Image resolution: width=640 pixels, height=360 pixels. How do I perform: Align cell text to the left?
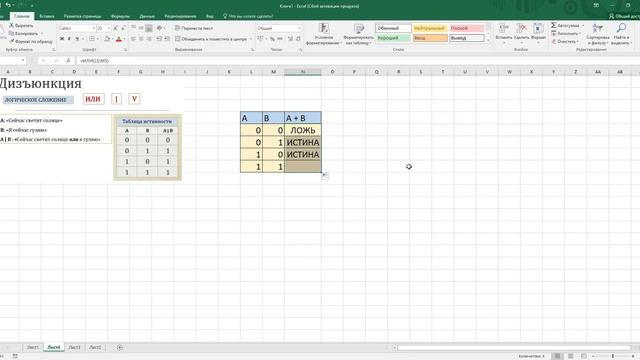coord(133,39)
